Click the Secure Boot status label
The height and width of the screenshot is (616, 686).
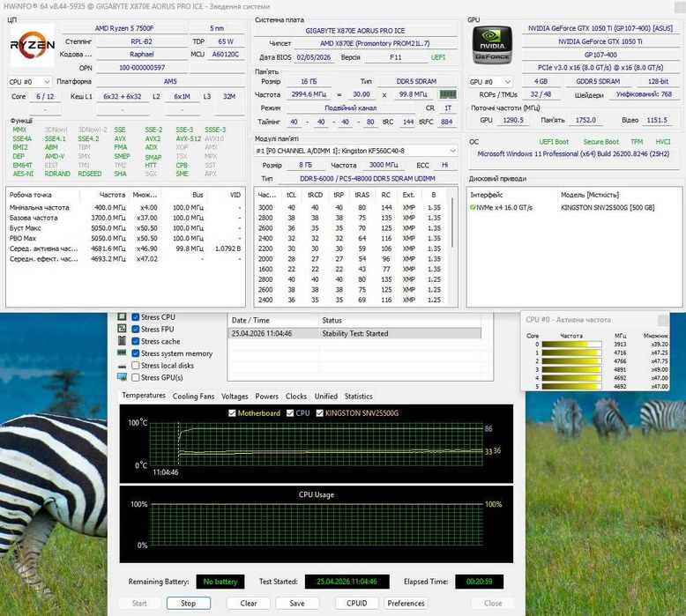(x=600, y=142)
